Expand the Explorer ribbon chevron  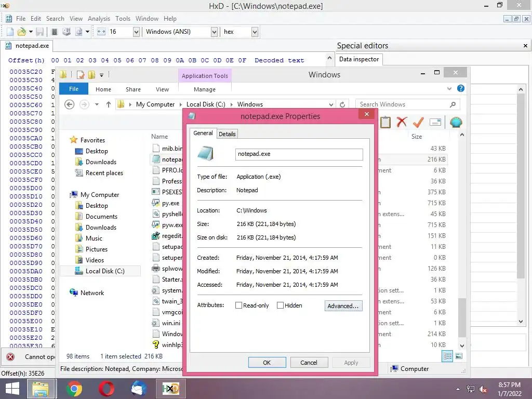(449, 88)
